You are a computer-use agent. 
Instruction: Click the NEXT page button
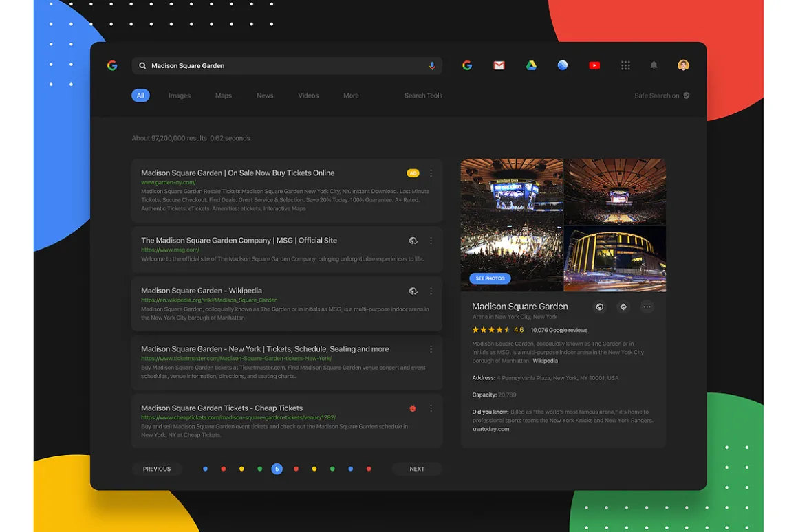coord(417,469)
